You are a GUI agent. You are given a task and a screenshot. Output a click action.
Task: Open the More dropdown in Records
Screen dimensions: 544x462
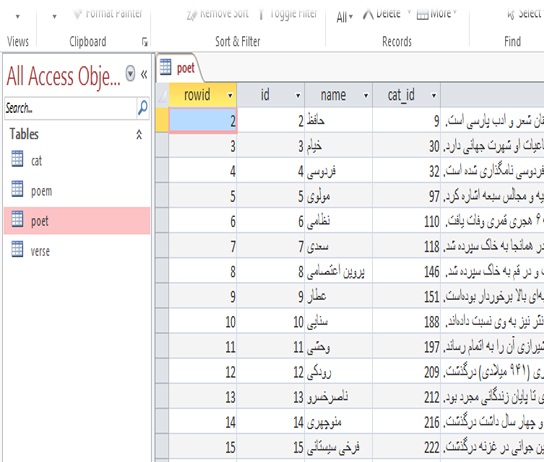pyautogui.click(x=437, y=14)
